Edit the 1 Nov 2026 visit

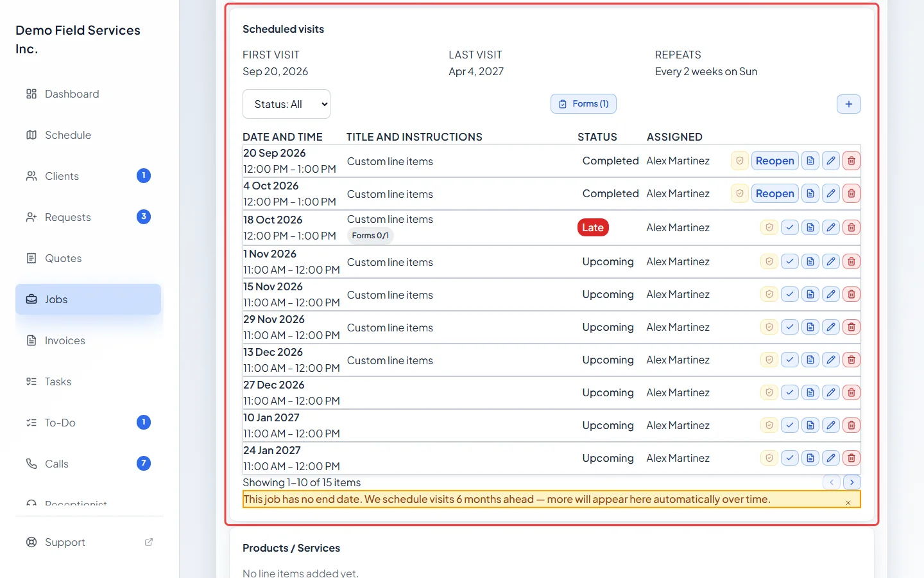click(831, 261)
